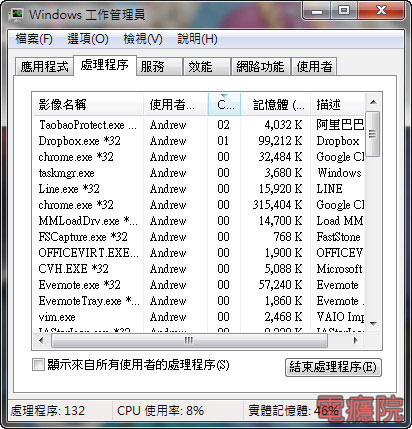
Task: Select the TaobaoProtect.exe process row
Action: coord(199,125)
